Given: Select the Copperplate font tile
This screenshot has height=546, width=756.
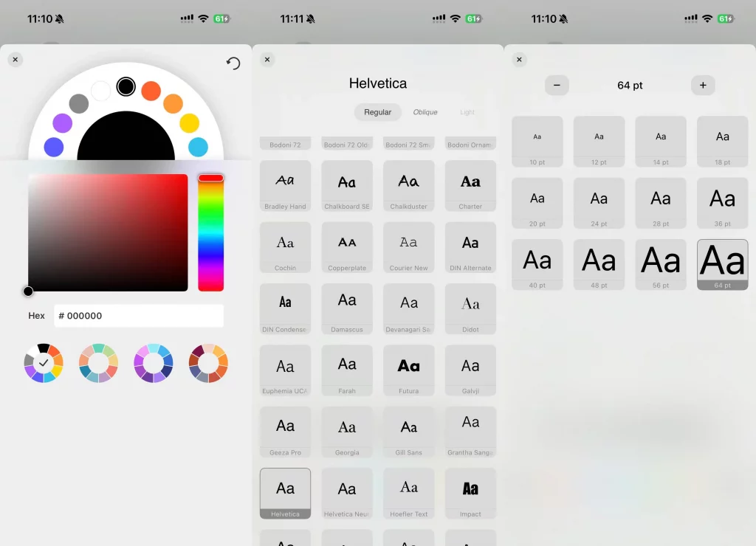Looking at the screenshot, I should click(347, 248).
